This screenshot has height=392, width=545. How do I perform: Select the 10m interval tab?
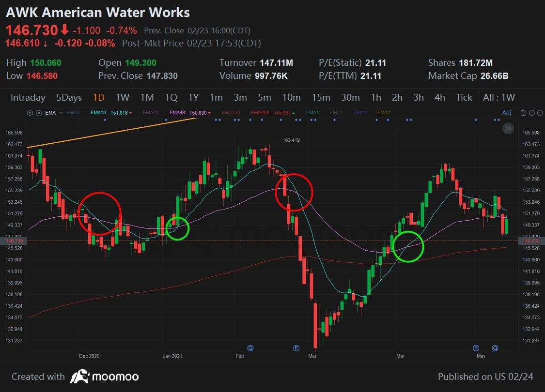click(291, 98)
